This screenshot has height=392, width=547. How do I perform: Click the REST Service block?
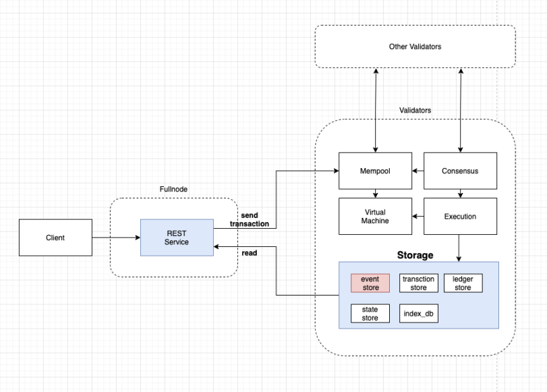click(x=176, y=237)
